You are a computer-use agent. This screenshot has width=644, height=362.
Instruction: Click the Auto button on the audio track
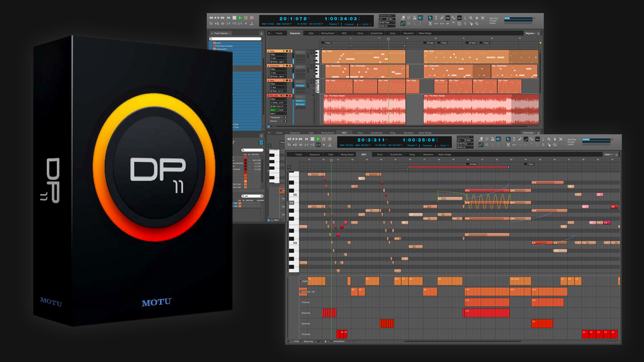[273, 110]
